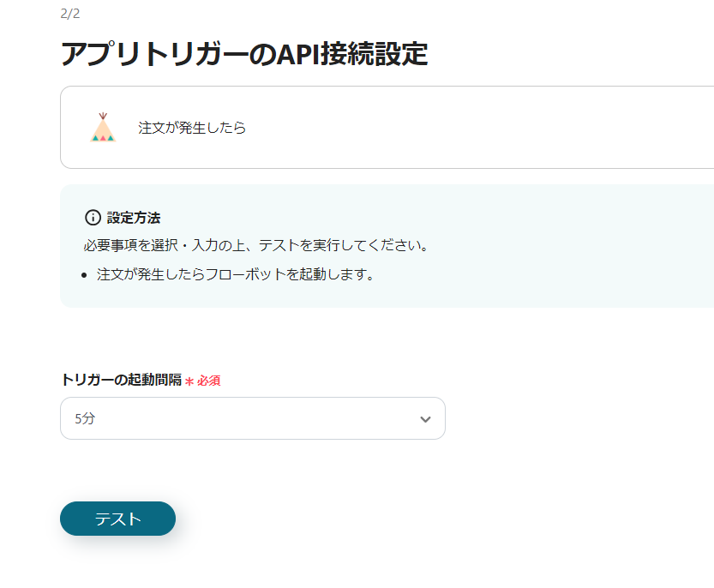714x588 pixels.
Task: Click blank area between info panel and dropdown
Action: (x=343, y=339)
